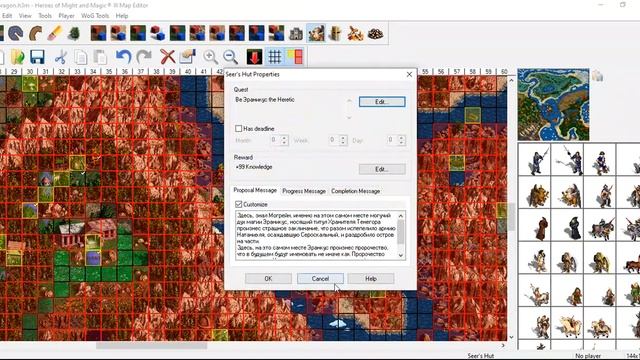The height and width of the screenshot is (360, 640).
Task: Uncheck the Customize message checkbox
Action: (x=239, y=204)
